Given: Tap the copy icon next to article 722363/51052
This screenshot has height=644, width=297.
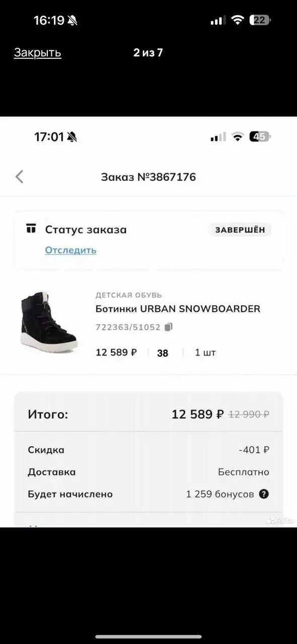Looking at the screenshot, I should click(170, 327).
